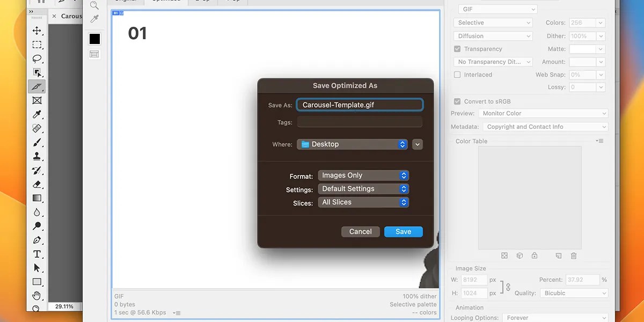The image size is (644, 322).
Task: Enable the Interlaced option
Action: coord(457,75)
